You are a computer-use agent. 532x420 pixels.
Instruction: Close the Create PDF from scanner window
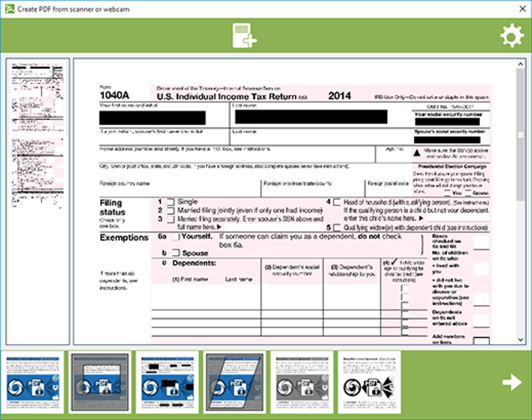pyautogui.click(x=523, y=9)
